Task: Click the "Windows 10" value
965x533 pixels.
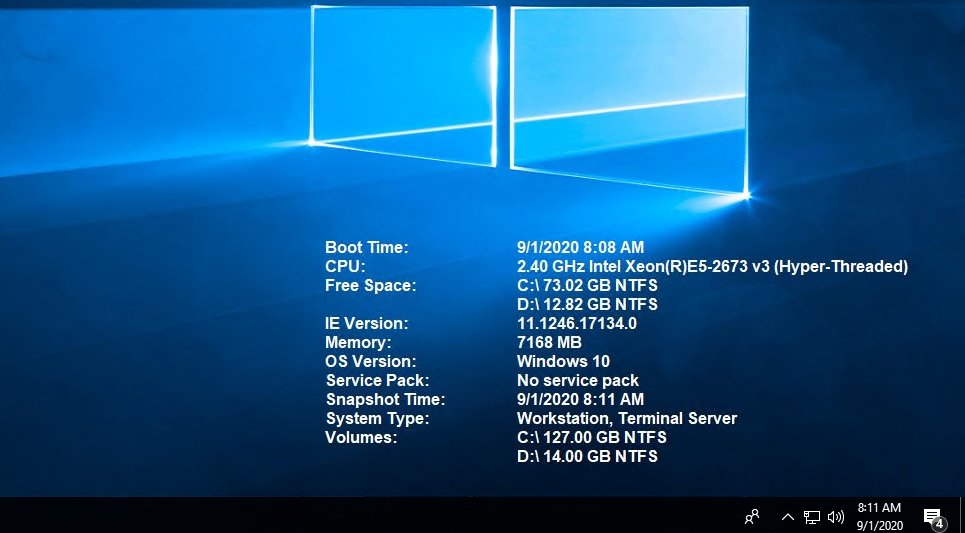Action: 563,361
